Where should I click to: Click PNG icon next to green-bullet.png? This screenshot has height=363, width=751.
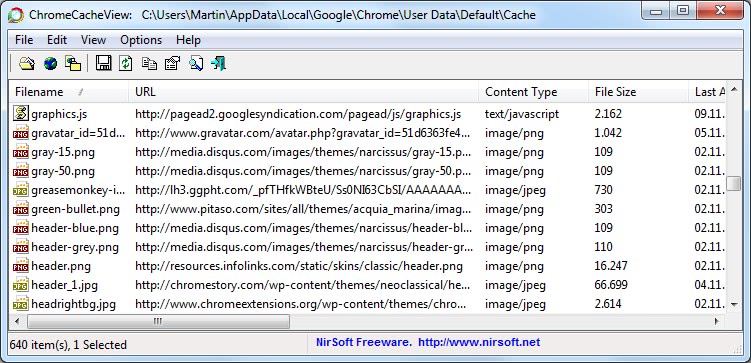pyautogui.click(x=20, y=209)
